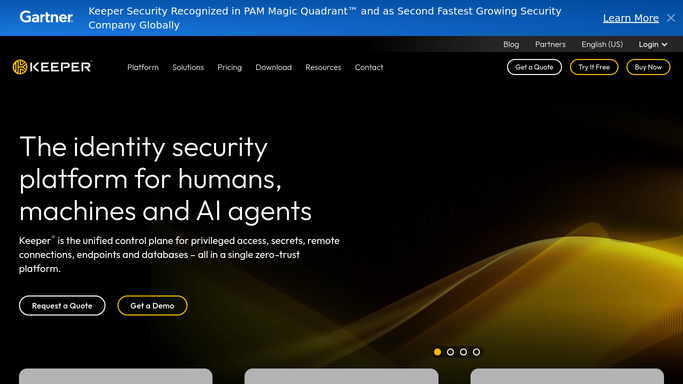
Task: Open the English (US) language selector
Action: 602,44
